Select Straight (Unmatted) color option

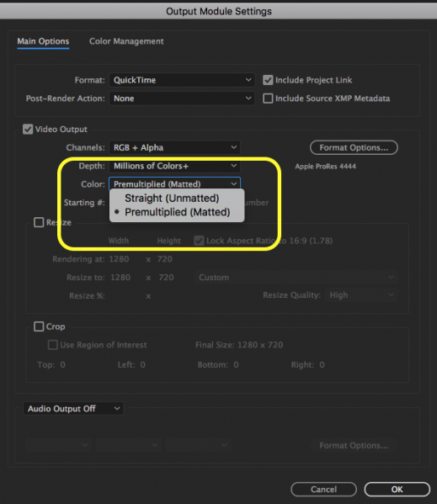pyautogui.click(x=172, y=198)
